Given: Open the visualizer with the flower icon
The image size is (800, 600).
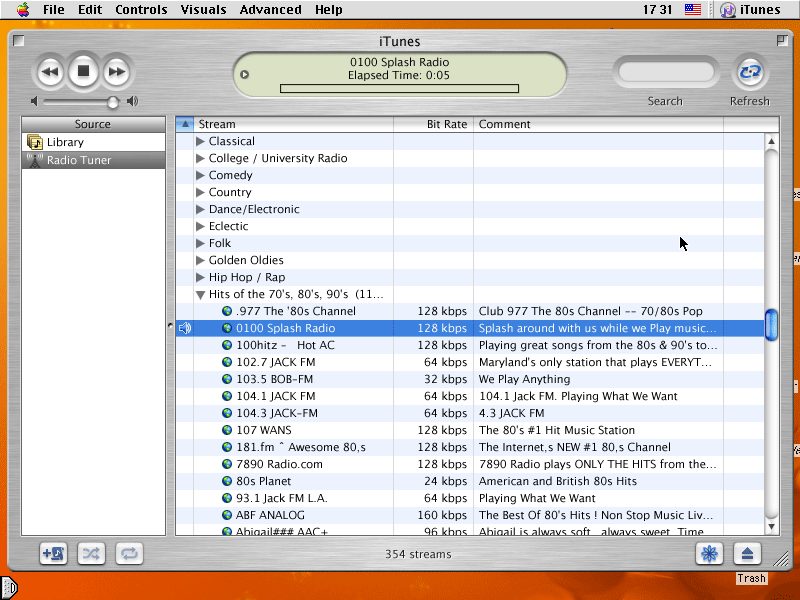Looking at the screenshot, I should 709,554.
